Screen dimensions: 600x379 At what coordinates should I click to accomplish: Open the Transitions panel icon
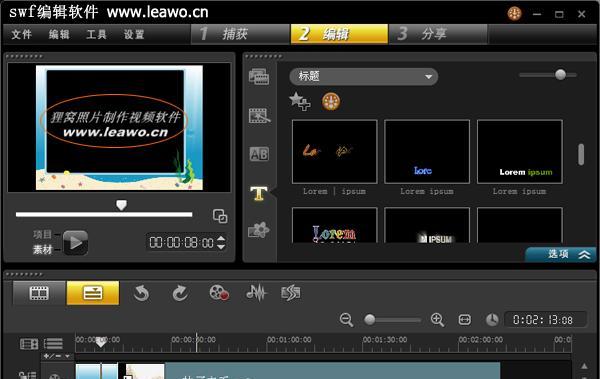pyautogui.click(x=259, y=116)
